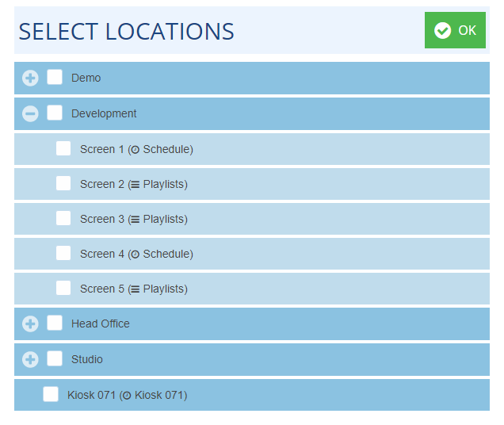
Task: Click the playlists list icon on Screen 5
Action: [135, 289]
